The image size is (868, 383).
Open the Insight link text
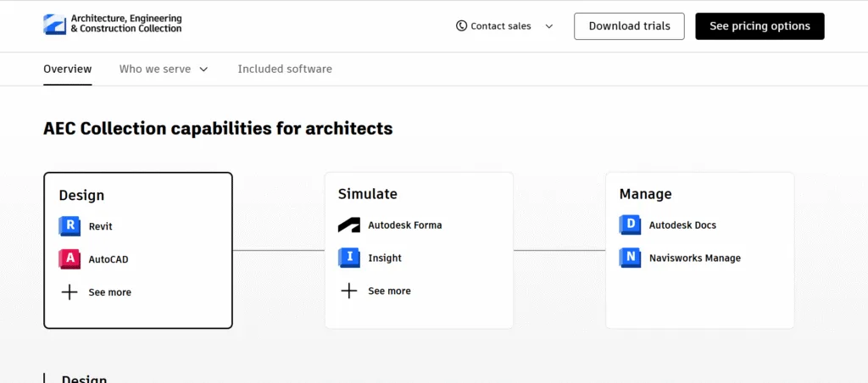385,258
